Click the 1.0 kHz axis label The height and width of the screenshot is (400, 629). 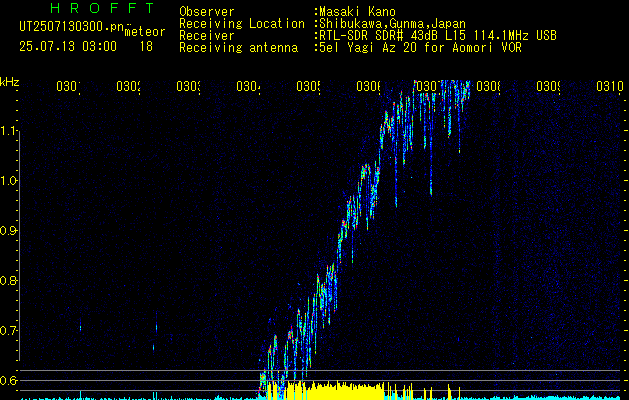(8, 181)
